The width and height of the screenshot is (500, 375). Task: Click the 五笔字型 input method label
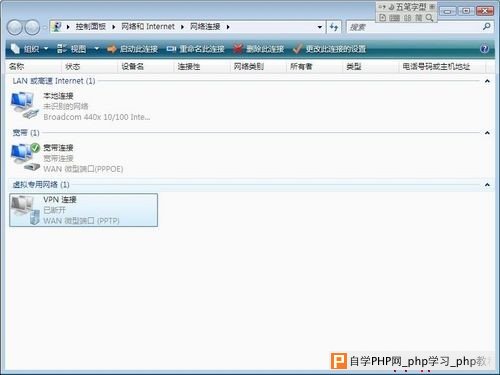[411, 7]
